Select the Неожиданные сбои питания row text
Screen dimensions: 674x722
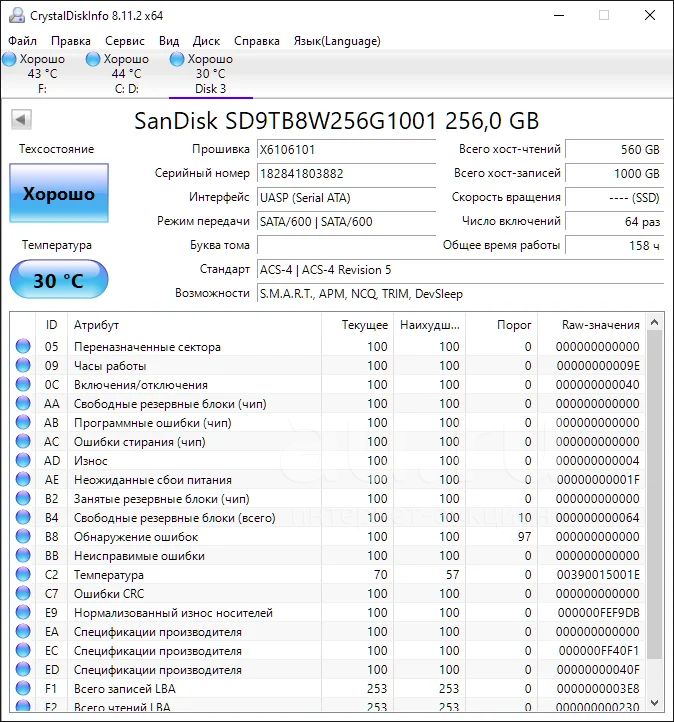[153, 480]
